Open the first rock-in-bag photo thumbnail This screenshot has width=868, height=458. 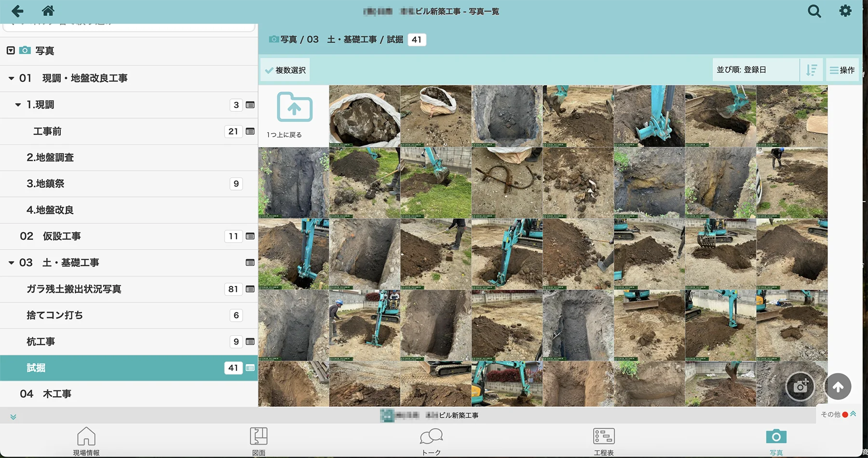(365, 116)
